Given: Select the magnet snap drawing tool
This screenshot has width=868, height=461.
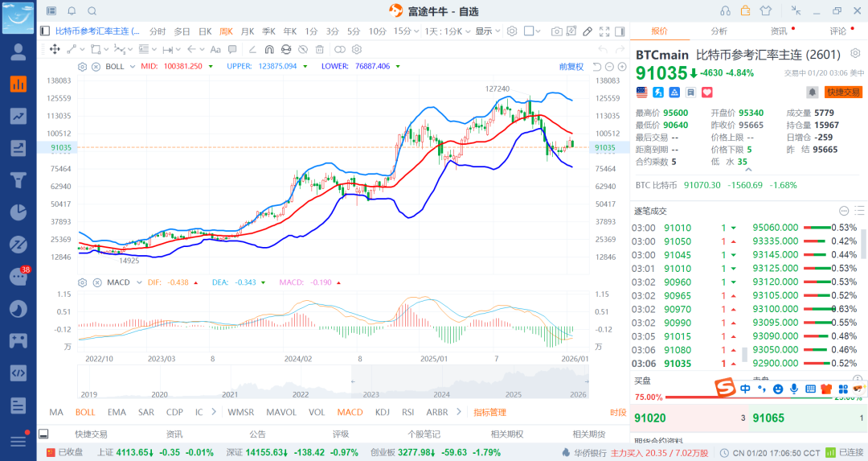Looking at the screenshot, I should click(x=268, y=49).
